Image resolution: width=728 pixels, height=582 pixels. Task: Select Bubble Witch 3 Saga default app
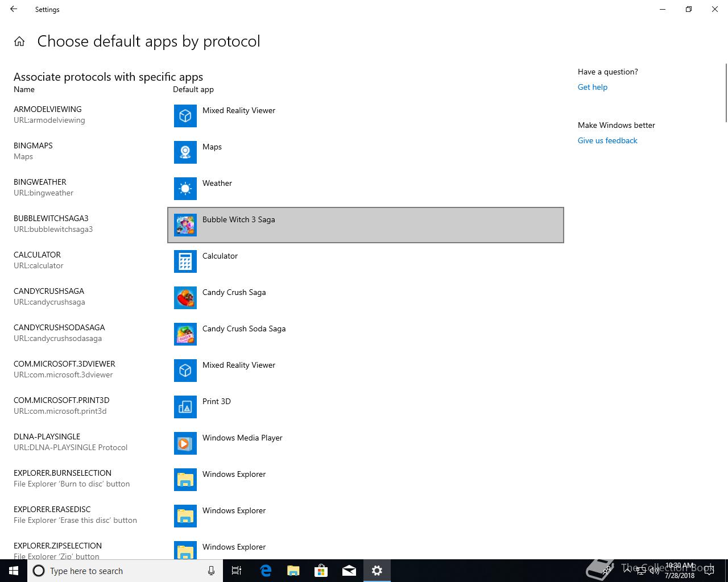pyautogui.click(x=366, y=225)
